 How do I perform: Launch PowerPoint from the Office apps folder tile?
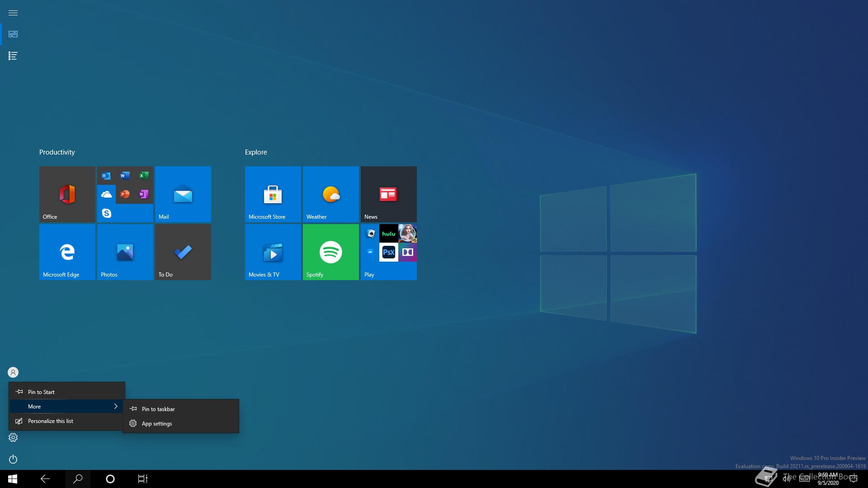125,194
